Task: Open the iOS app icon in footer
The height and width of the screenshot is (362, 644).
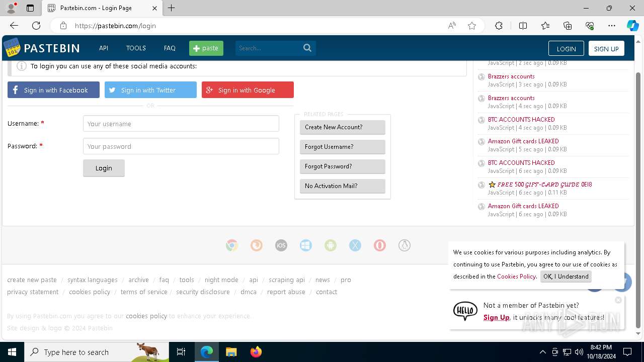Action: (x=281, y=245)
